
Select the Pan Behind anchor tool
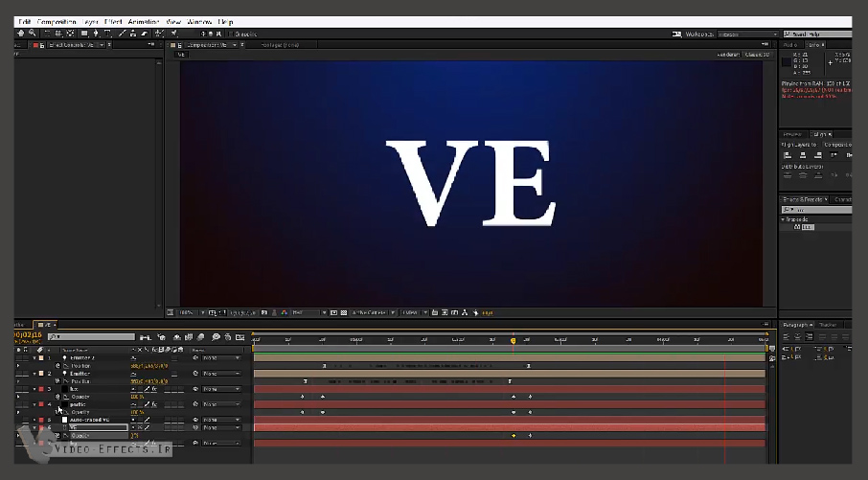(x=70, y=34)
